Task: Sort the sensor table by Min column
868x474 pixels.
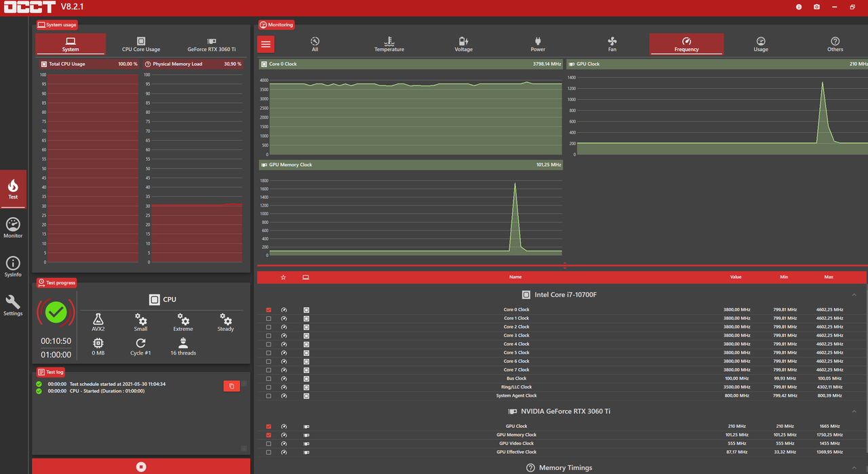Action: (784, 277)
